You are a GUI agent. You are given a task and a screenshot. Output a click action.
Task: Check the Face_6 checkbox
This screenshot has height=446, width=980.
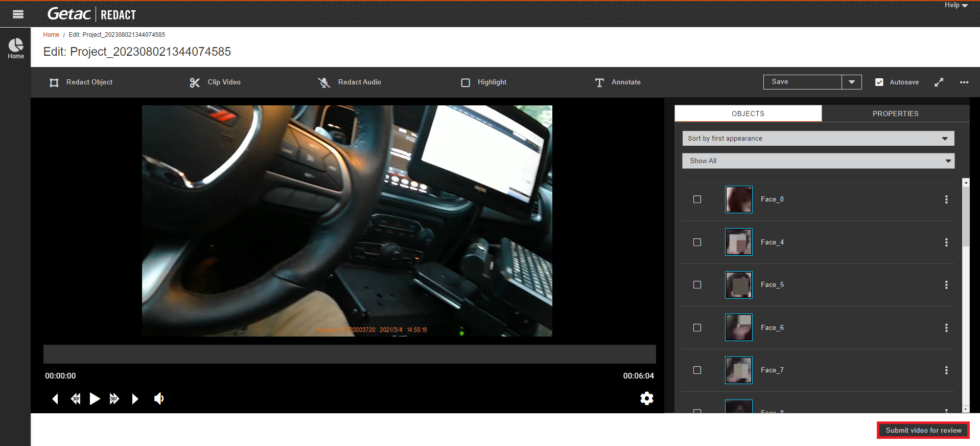[x=697, y=328]
